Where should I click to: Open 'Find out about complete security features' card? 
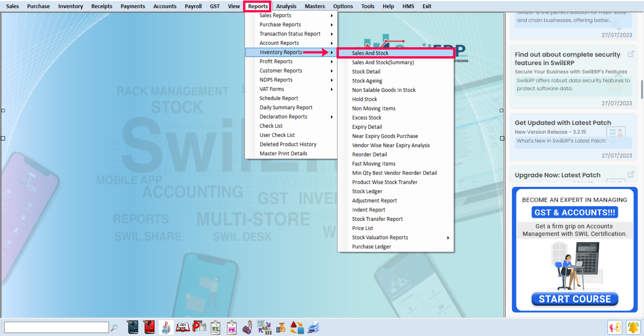573,76
